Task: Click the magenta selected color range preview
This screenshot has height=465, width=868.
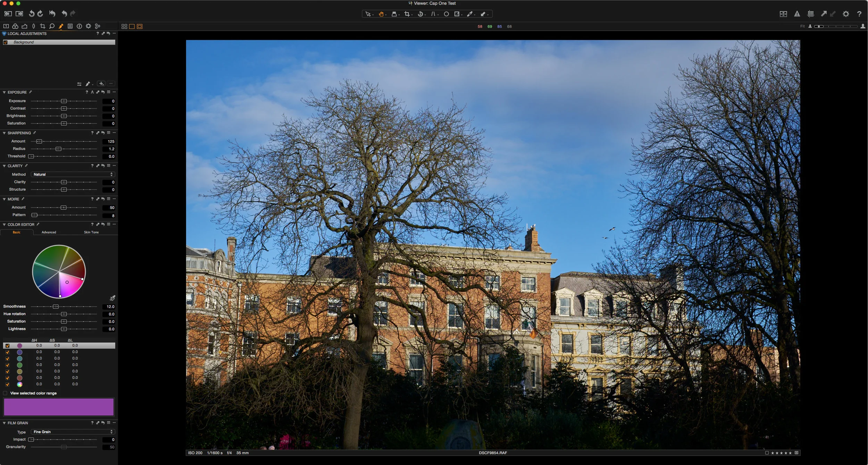Action: coord(58,407)
